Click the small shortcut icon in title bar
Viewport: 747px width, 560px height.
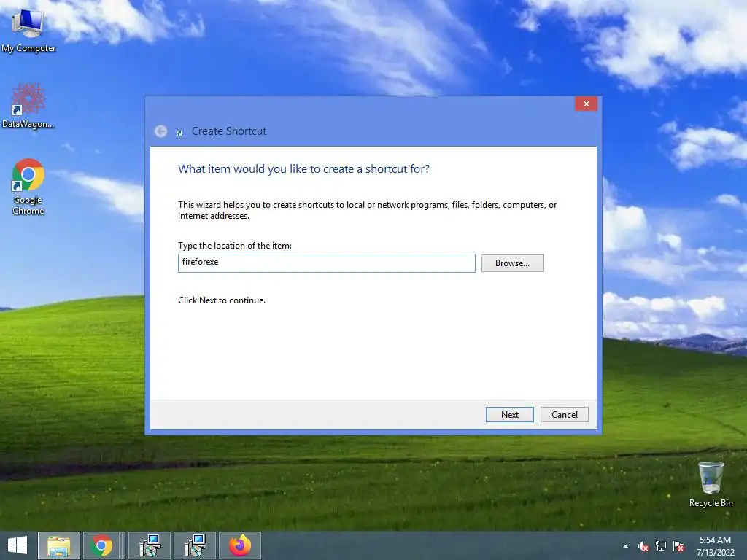[179, 133]
